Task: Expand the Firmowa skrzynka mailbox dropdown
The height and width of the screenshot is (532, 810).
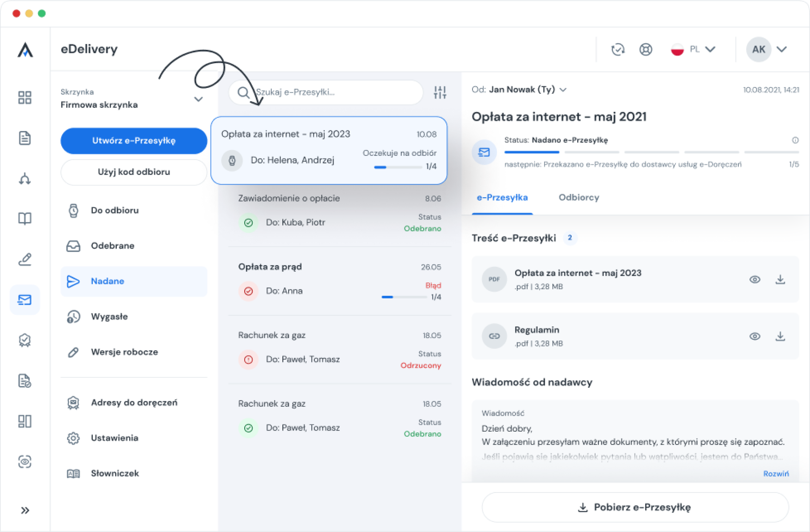Action: tap(199, 99)
